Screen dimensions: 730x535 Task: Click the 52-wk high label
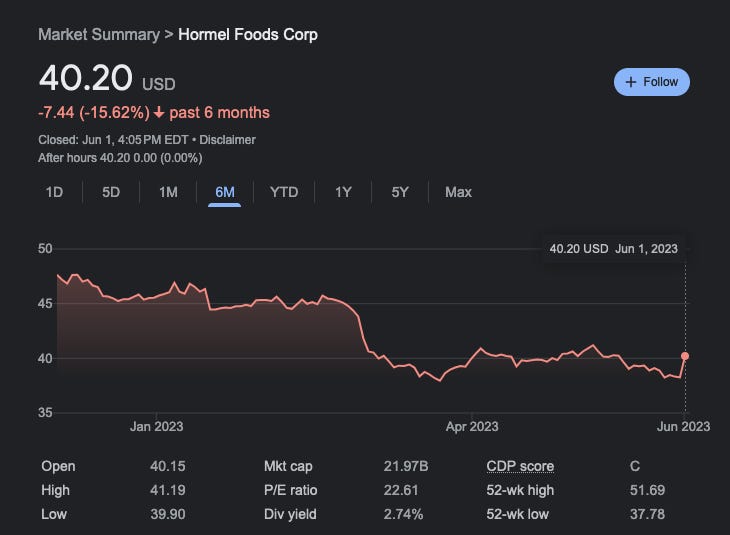coord(520,490)
